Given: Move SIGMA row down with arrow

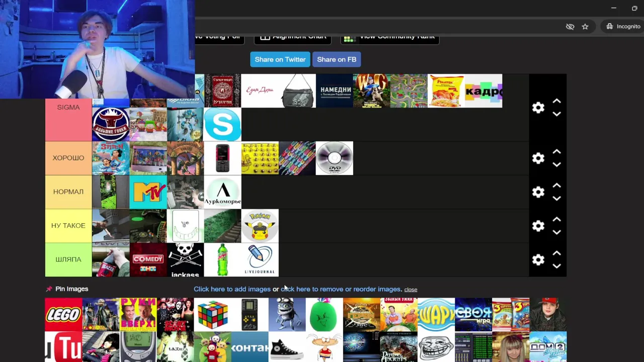Looking at the screenshot, I should point(556,114).
